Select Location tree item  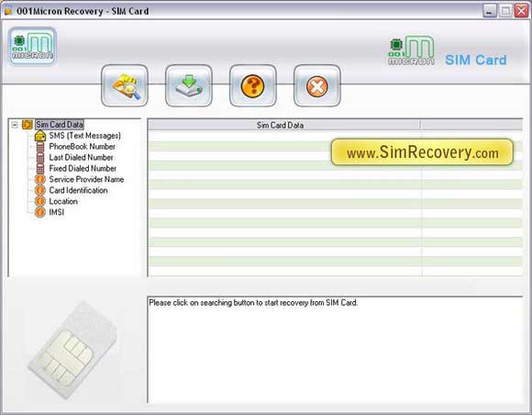pyautogui.click(x=63, y=201)
